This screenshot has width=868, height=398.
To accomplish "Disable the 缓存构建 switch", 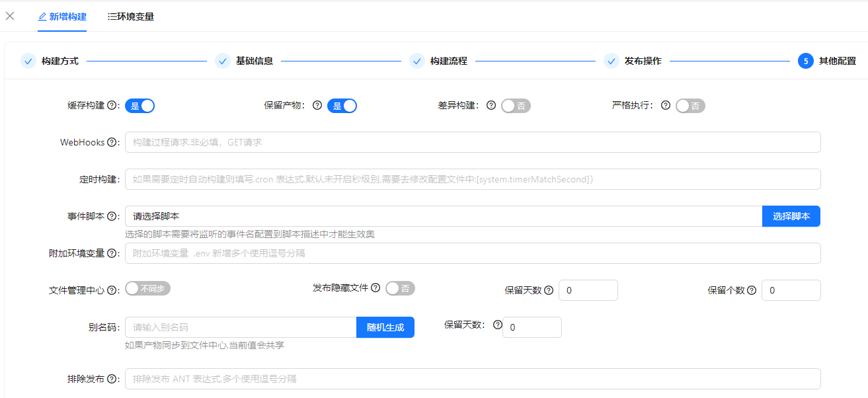I will coord(139,106).
